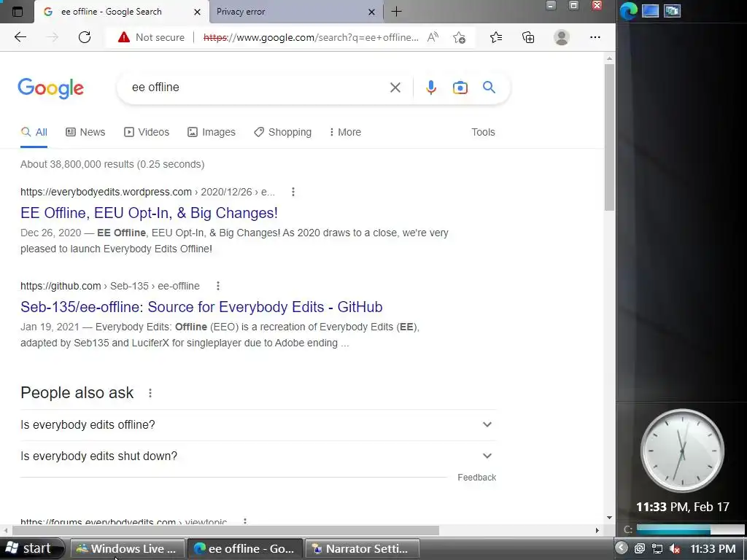747x560 pixels.
Task: Switch to Narrator Settings taskbar window
Action: click(362, 548)
